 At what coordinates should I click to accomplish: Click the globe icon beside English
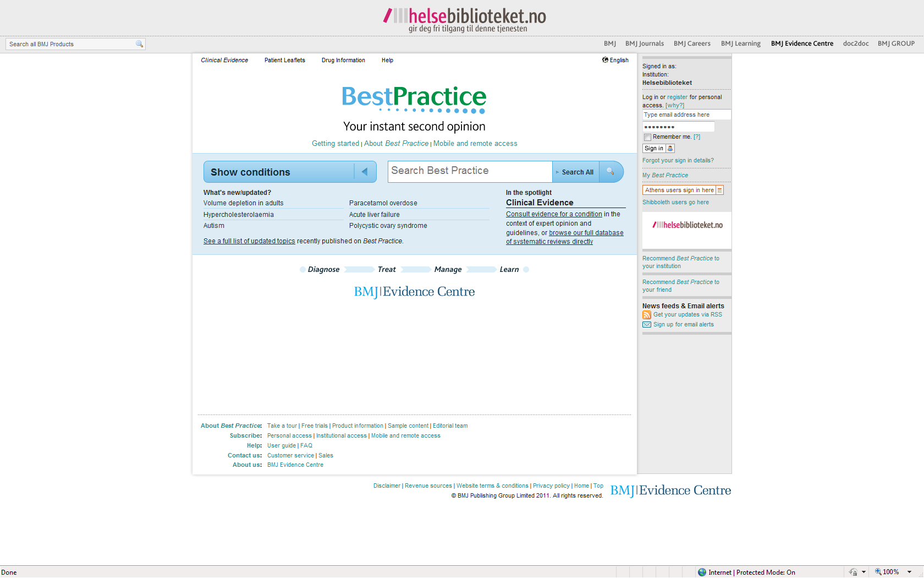click(605, 60)
